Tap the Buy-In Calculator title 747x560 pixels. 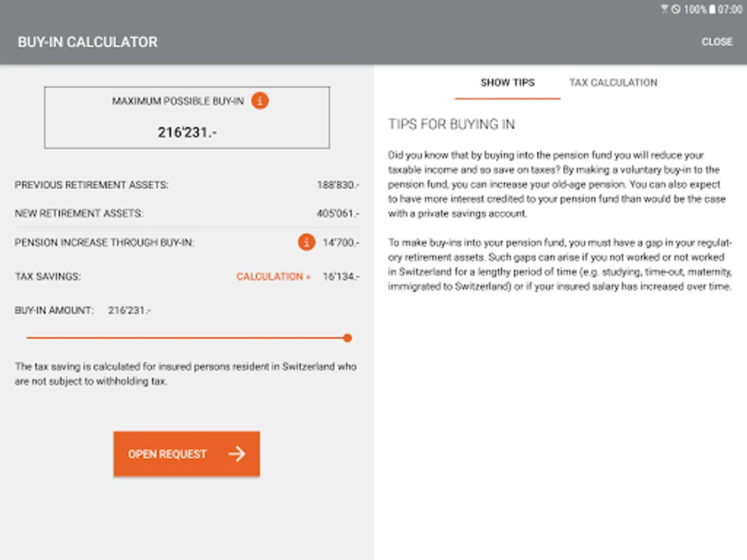point(88,42)
